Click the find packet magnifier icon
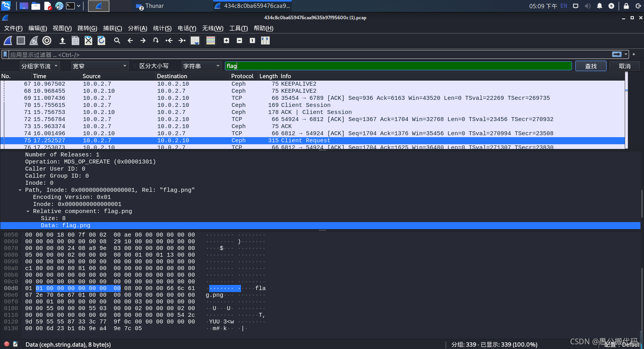Image resolution: width=644 pixels, height=349 pixels. [x=117, y=40]
